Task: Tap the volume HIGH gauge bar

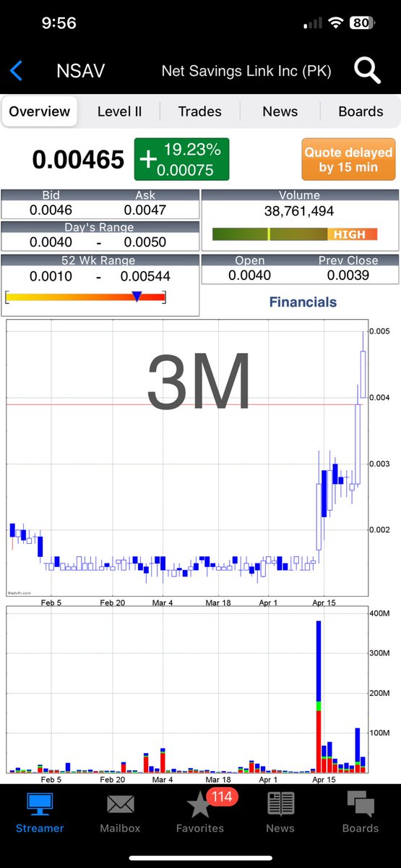Action: [295, 234]
